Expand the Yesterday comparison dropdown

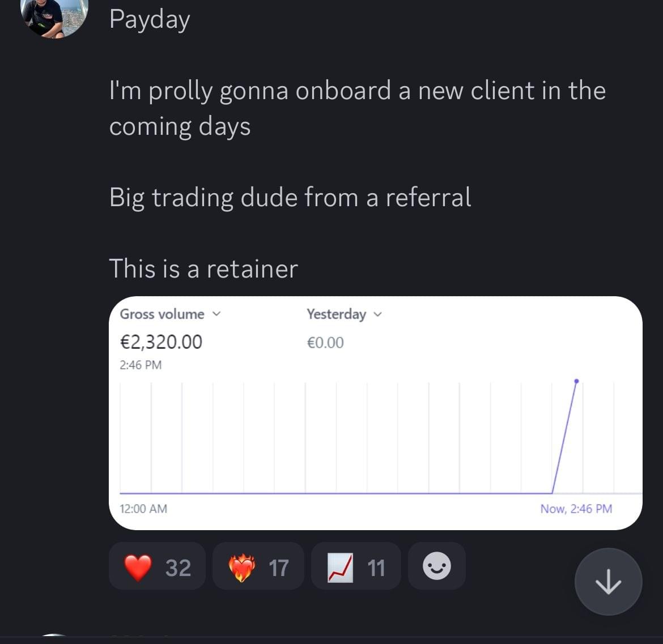pyautogui.click(x=344, y=314)
